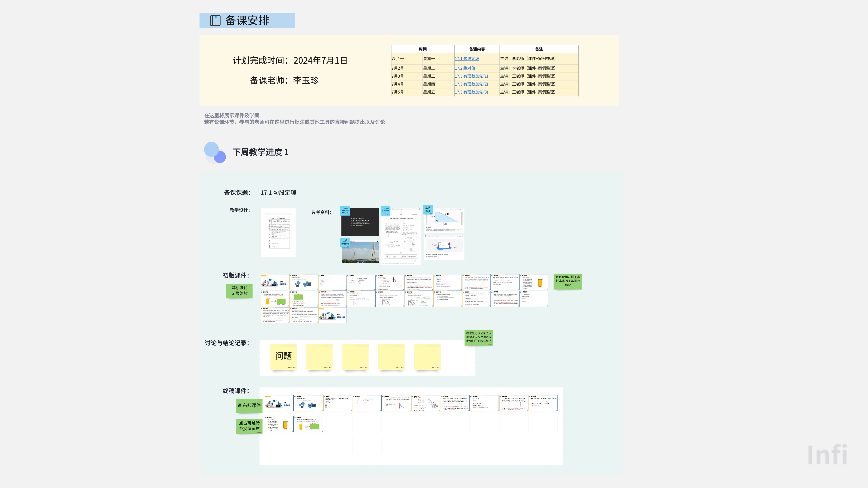Click the 初版课件 label
The width and height of the screenshot is (868, 488).
236,276
